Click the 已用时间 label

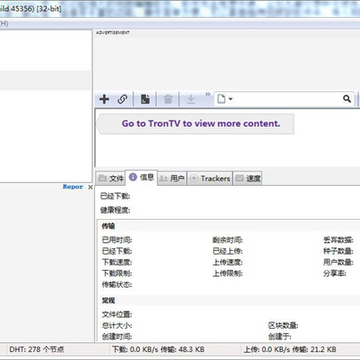pyautogui.click(x=117, y=240)
